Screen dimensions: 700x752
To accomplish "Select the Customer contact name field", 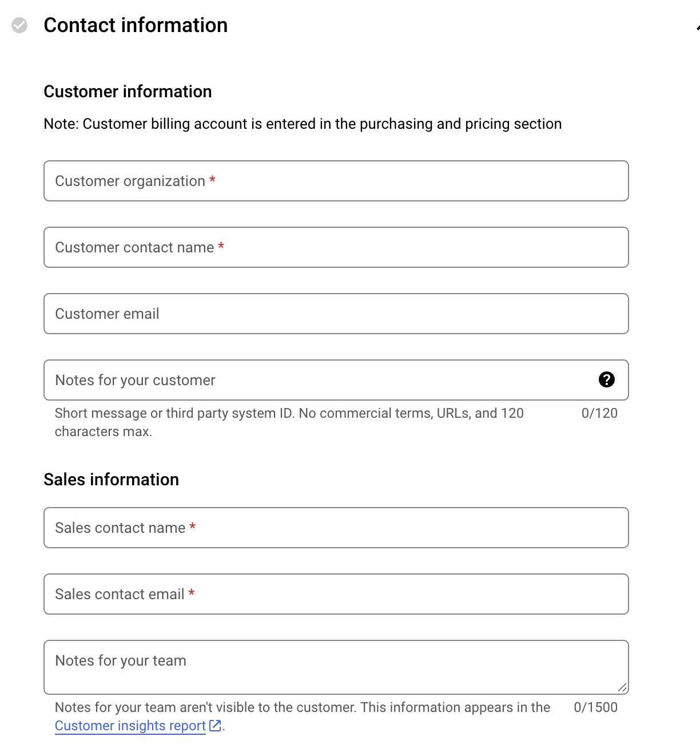I will pos(336,247).
